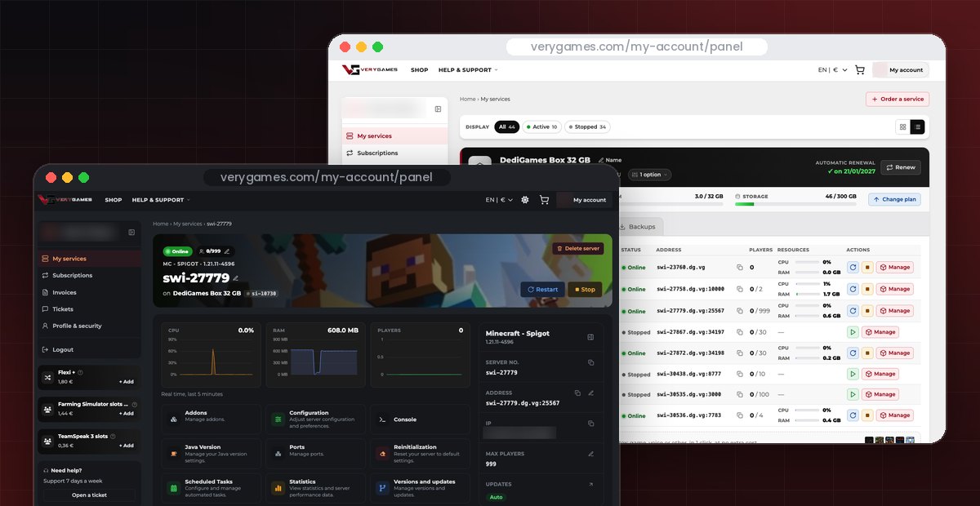Show All 44 services filter
The height and width of the screenshot is (506, 980).
pos(506,126)
